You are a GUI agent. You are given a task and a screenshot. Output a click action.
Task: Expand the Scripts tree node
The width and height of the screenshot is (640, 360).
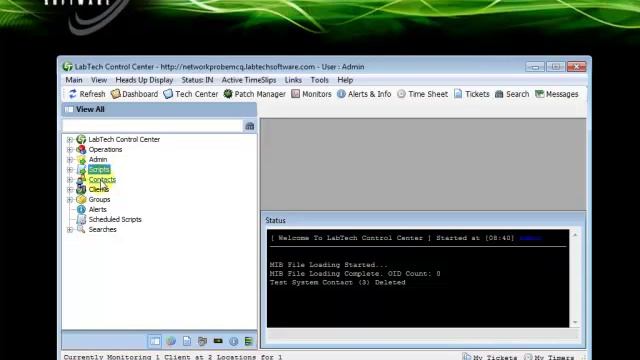[70, 170]
